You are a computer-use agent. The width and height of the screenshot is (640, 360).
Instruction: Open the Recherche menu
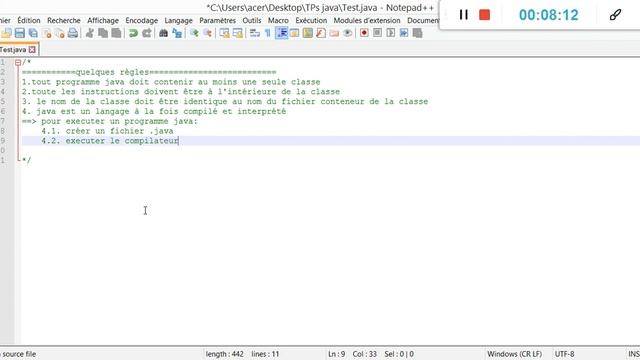(x=64, y=20)
